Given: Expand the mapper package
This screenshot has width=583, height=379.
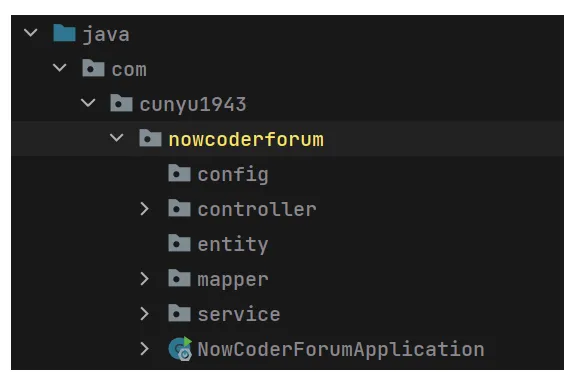Looking at the screenshot, I should pyautogui.click(x=145, y=279).
